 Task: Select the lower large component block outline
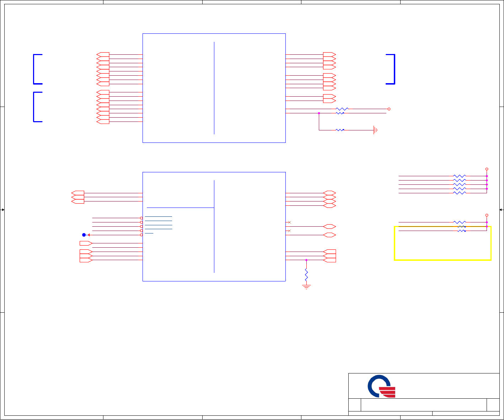214,227
